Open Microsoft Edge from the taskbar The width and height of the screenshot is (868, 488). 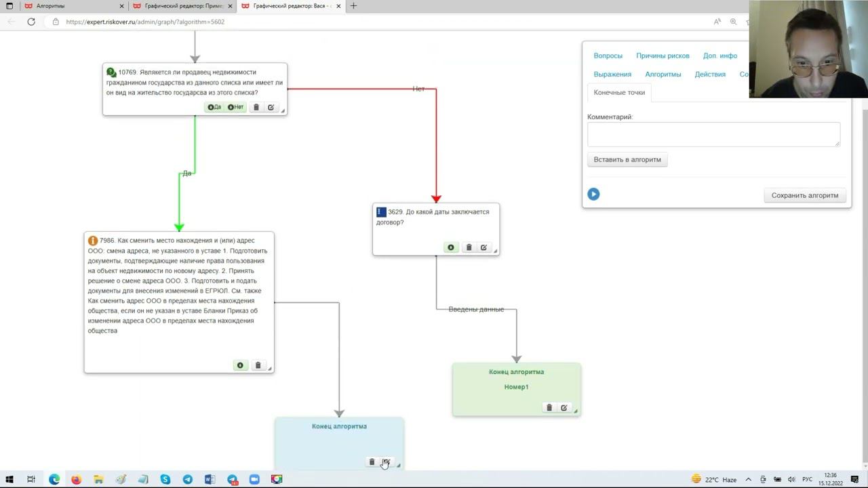54,479
